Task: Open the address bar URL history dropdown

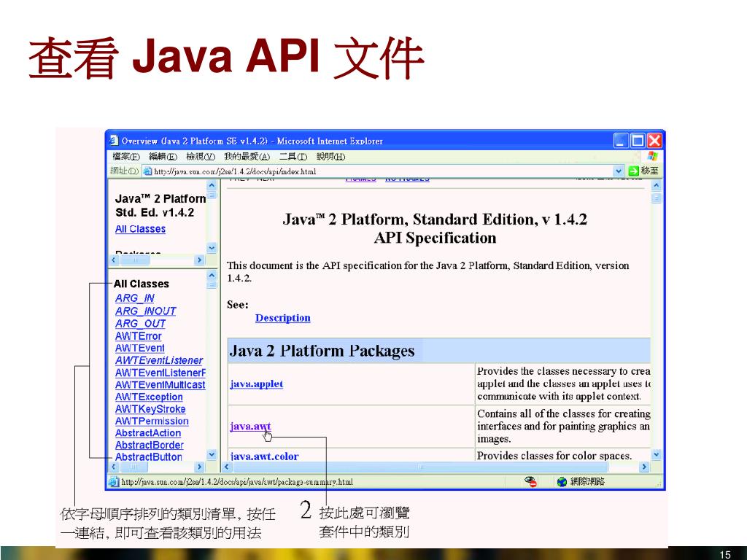Action: coord(619,171)
